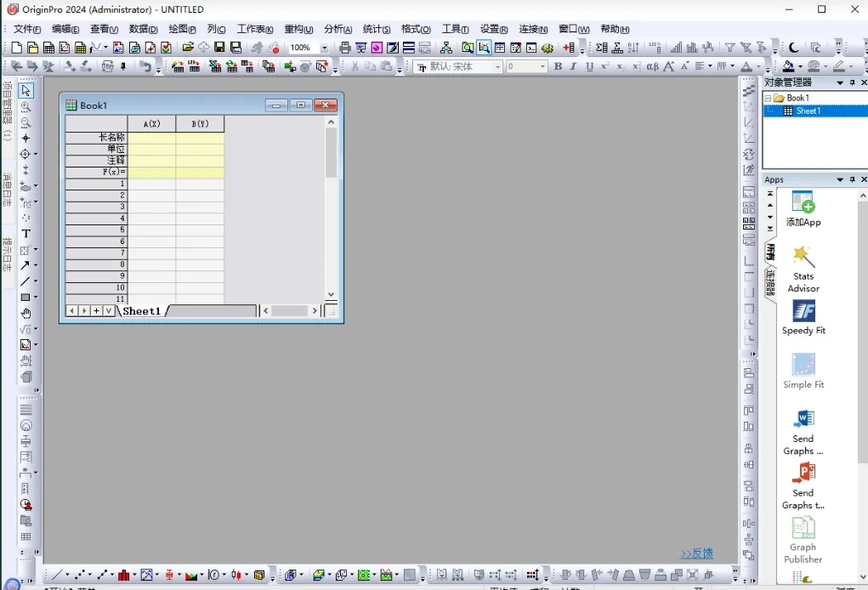Open the 帮助(H) menu
Viewport: 868px width, 590px height.
pyautogui.click(x=615, y=29)
